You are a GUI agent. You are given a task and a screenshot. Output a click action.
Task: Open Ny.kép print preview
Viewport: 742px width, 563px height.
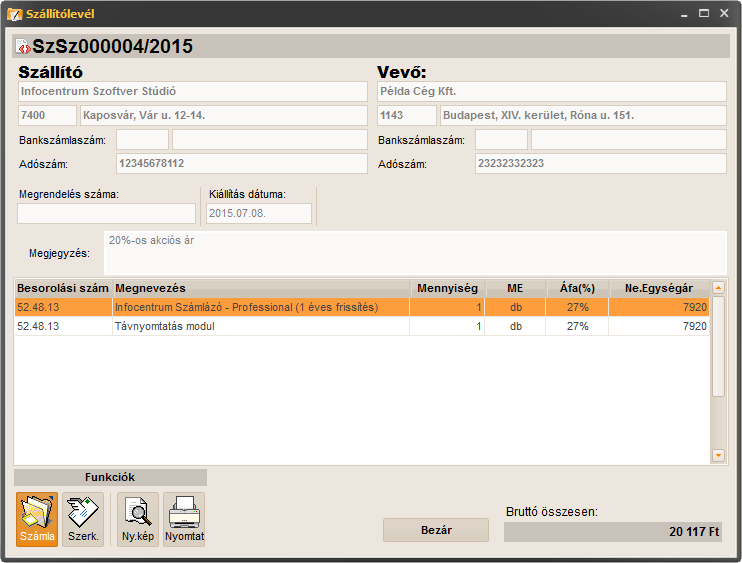(137, 519)
